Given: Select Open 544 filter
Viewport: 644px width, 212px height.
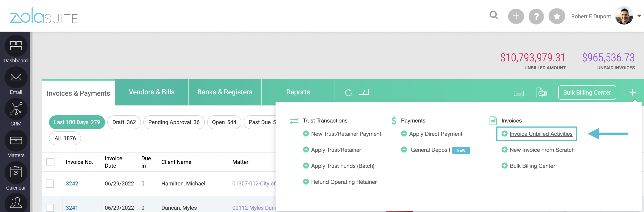Looking at the screenshot, I should tap(224, 122).
